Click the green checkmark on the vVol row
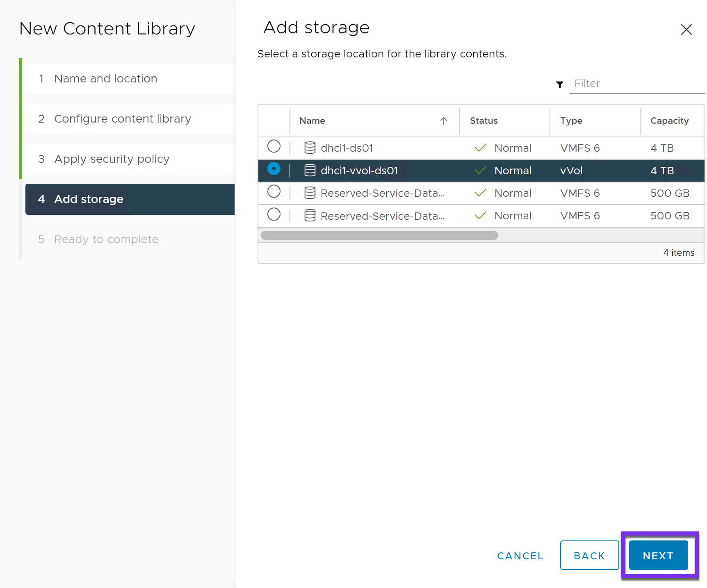 click(x=480, y=170)
